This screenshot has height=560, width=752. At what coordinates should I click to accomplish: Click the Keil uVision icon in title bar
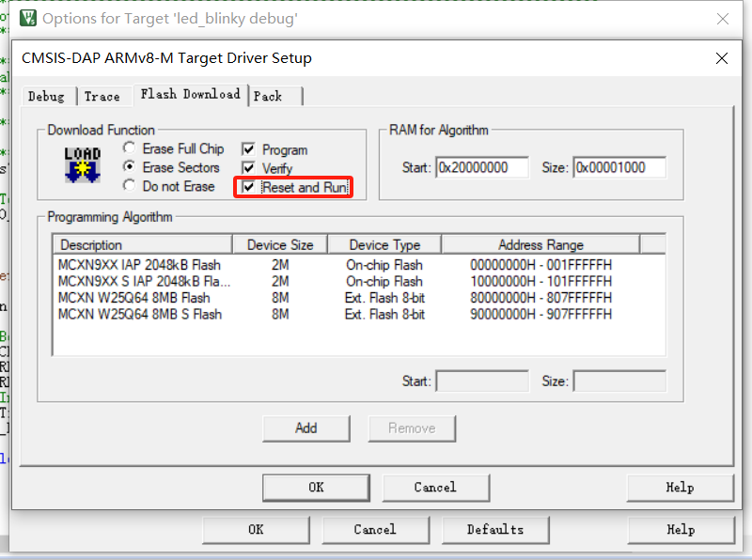click(28, 18)
